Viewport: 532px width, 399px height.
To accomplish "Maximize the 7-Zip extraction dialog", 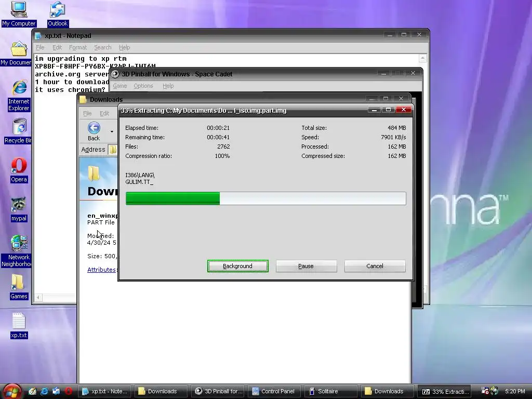I will click(389, 110).
